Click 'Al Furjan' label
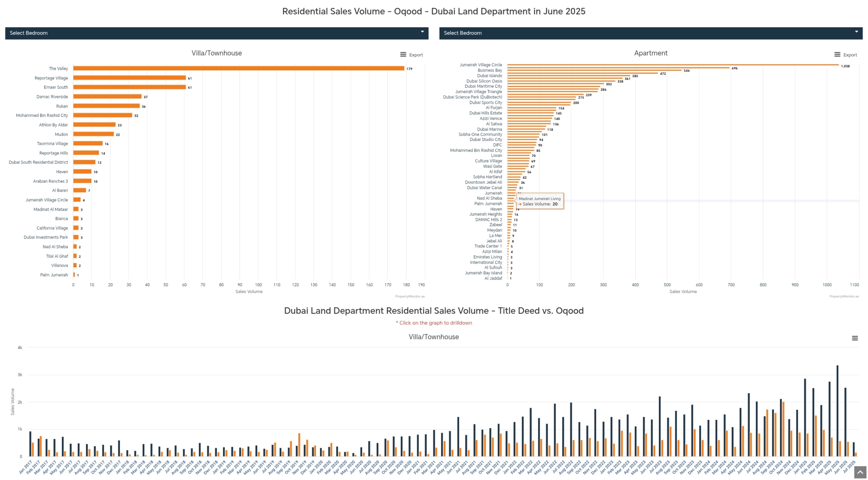Viewport: 868px width, 480px height. [494, 108]
